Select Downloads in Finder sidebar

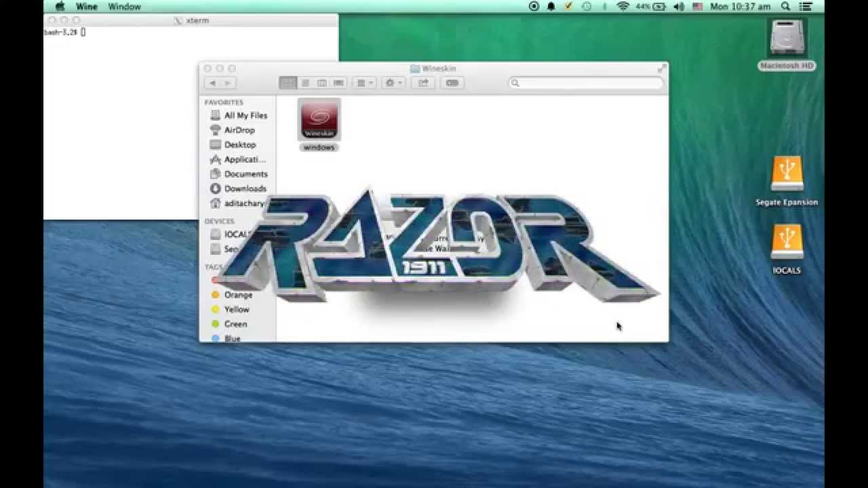click(238, 189)
